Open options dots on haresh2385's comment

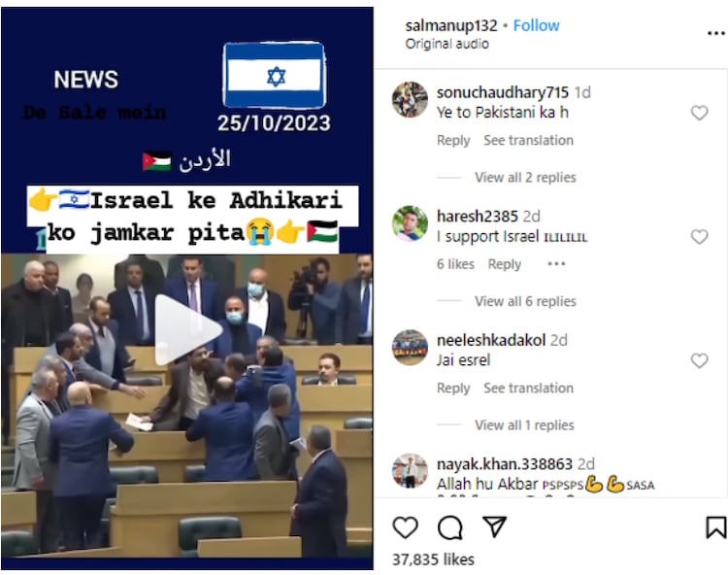coord(556,264)
